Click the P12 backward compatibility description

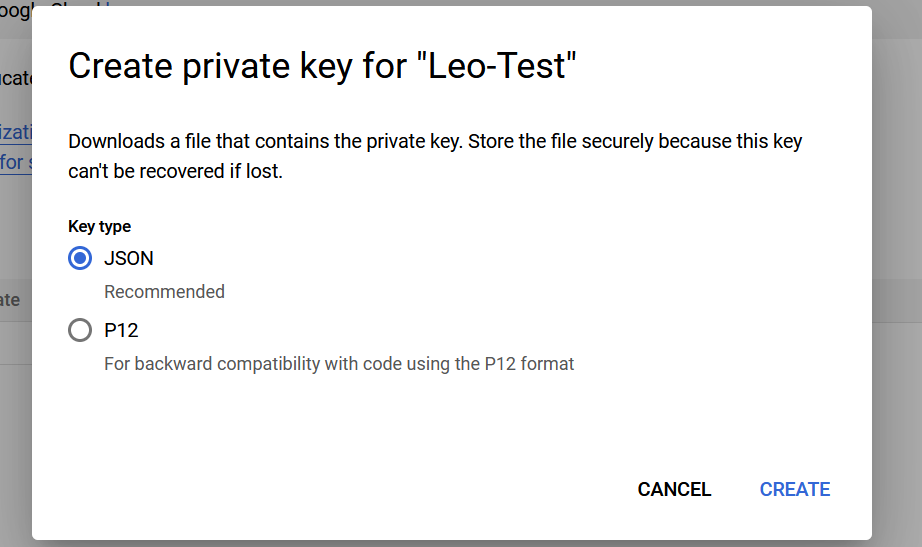(339, 364)
